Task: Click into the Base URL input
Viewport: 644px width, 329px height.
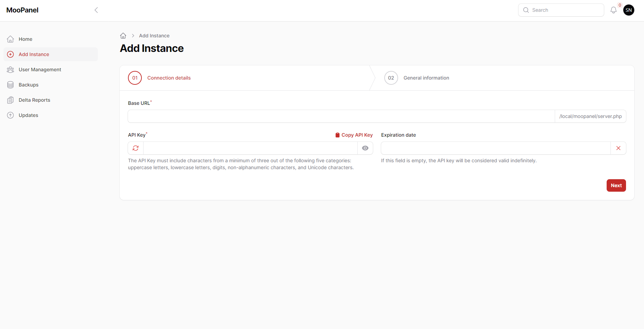Action: [x=341, y=116]
